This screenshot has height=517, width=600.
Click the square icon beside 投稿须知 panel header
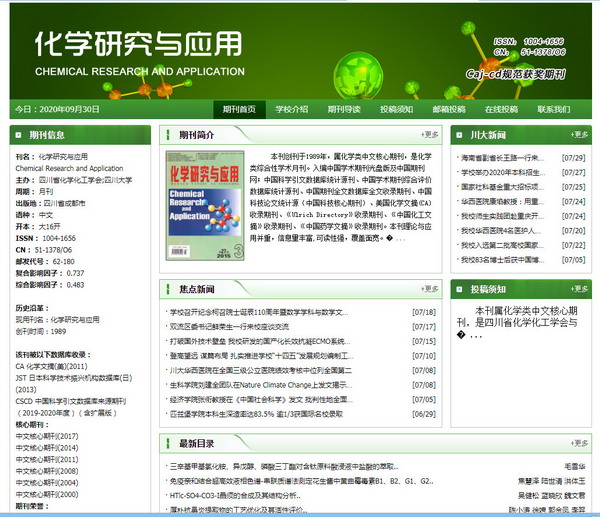pyautogui.click(x=459, y=289)
